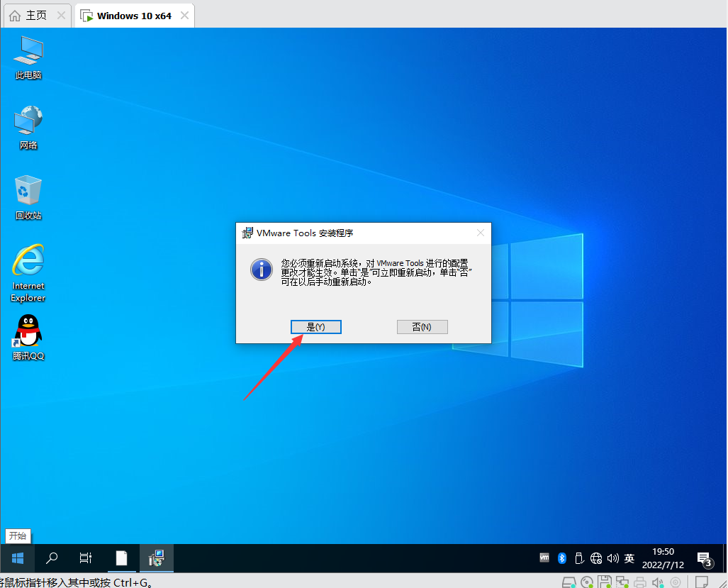The height and width of the screenshot is (588, 728).
Task: Open taskbar search magnifier
Action: tap(52, 558)
